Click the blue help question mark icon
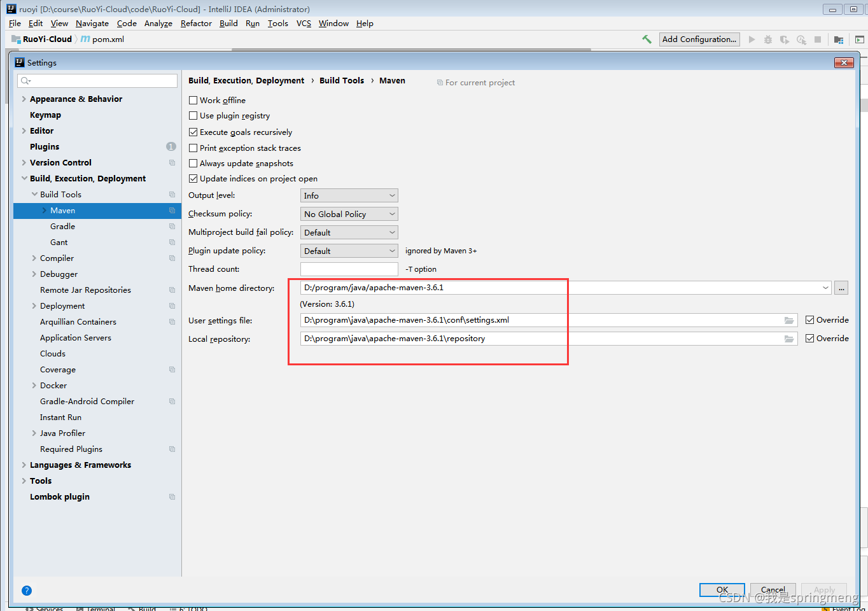868x611 pixels. 27,591
